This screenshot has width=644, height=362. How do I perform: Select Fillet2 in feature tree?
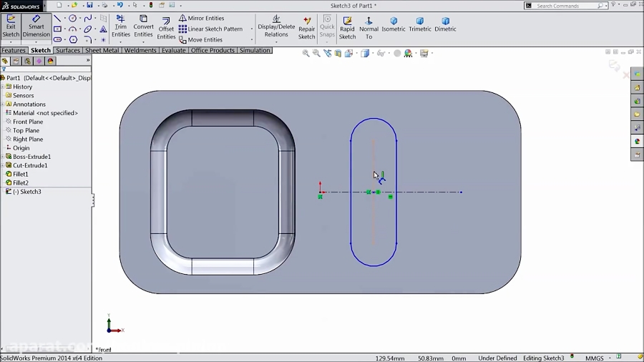[x=17, y=183]
